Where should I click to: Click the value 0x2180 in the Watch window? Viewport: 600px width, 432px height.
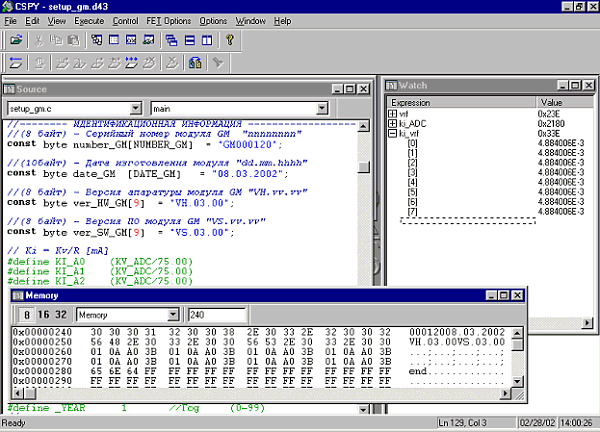pyautogui.click(x=551, y=124)
